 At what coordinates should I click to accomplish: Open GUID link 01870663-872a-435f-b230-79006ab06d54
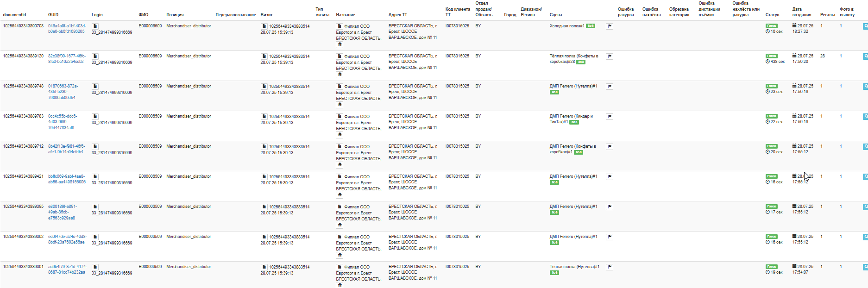(x=63, y=92)
